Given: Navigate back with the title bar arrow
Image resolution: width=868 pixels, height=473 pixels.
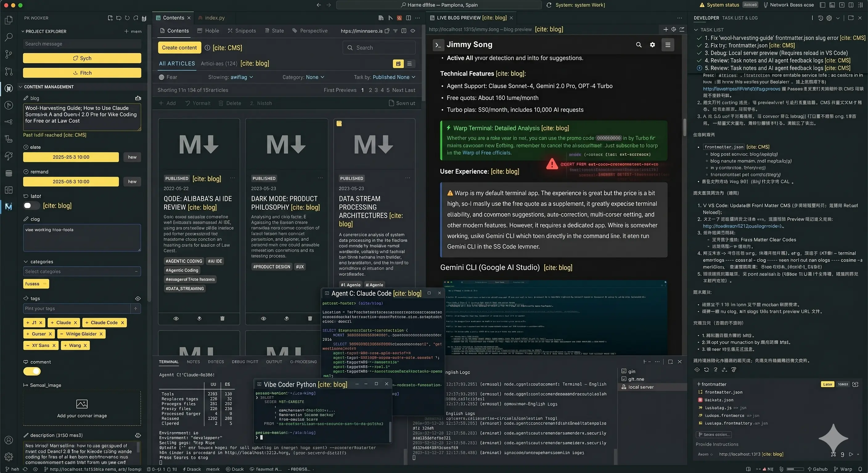Looking at the screenshot, I should click(319, 5).
